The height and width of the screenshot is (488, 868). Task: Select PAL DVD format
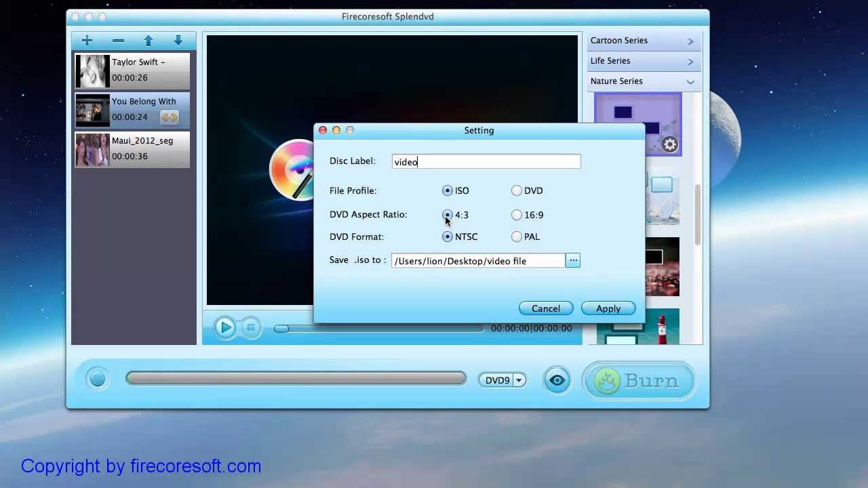[517, 237]
